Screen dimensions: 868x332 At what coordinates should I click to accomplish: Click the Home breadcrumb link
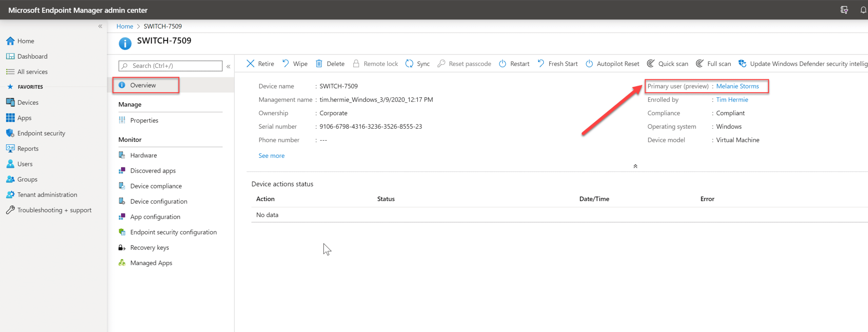[x=125, y=26]
